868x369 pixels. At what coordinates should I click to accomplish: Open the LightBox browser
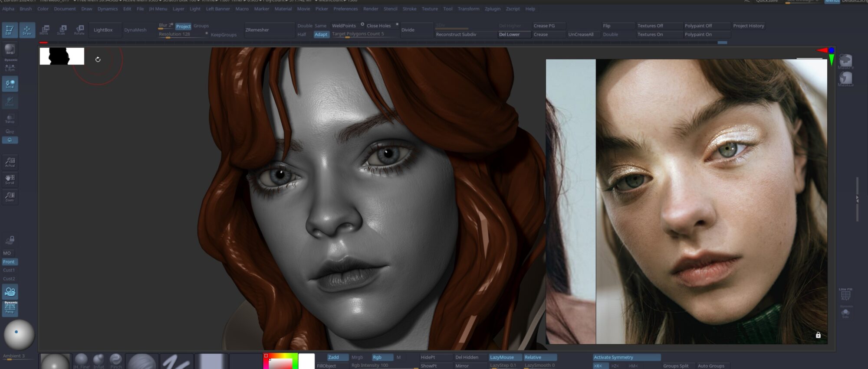click(103, 30)
